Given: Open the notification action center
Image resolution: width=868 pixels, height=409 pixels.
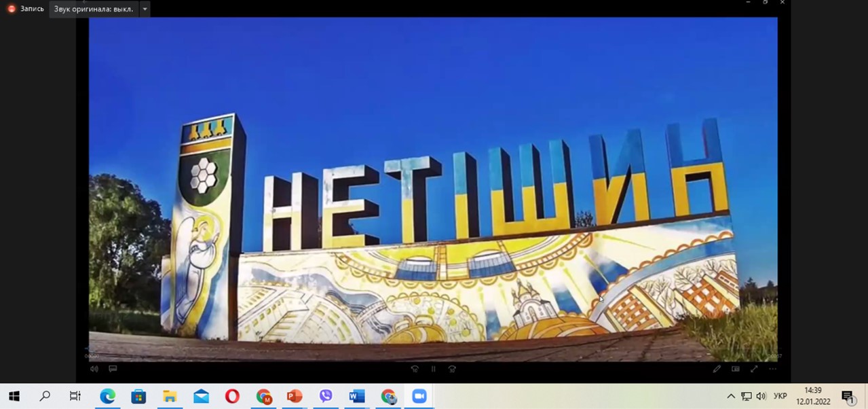Looking at the screenshot, I should pyautogui.click(x=848, y=396).
